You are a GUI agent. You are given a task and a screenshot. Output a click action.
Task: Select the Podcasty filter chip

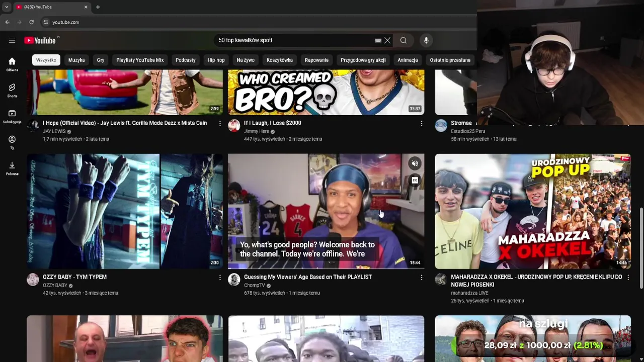185,60
